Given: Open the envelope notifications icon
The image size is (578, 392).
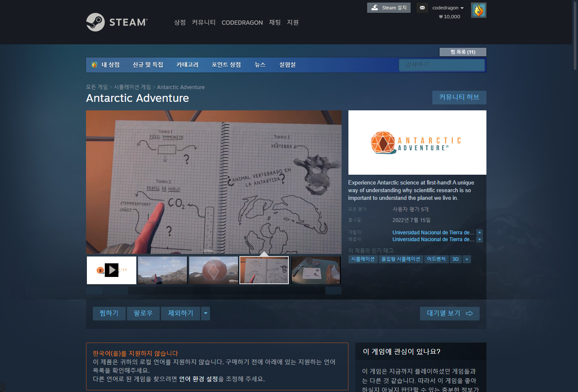Looking at the screenshot, I should (x=422, y=8).
